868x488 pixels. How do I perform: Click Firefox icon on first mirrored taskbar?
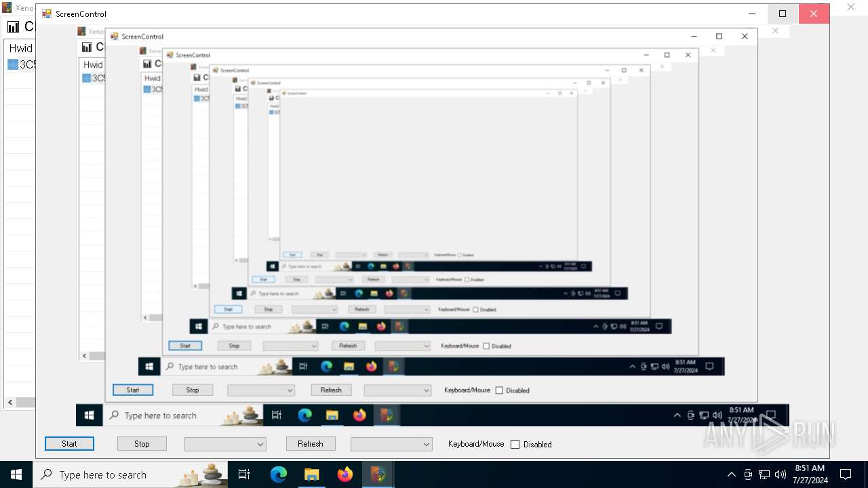pos(359,415)
